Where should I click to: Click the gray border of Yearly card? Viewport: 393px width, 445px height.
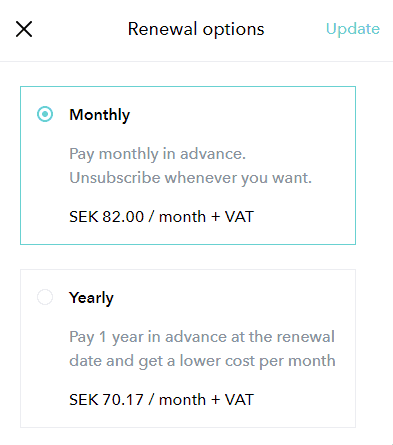coord(188,270)
